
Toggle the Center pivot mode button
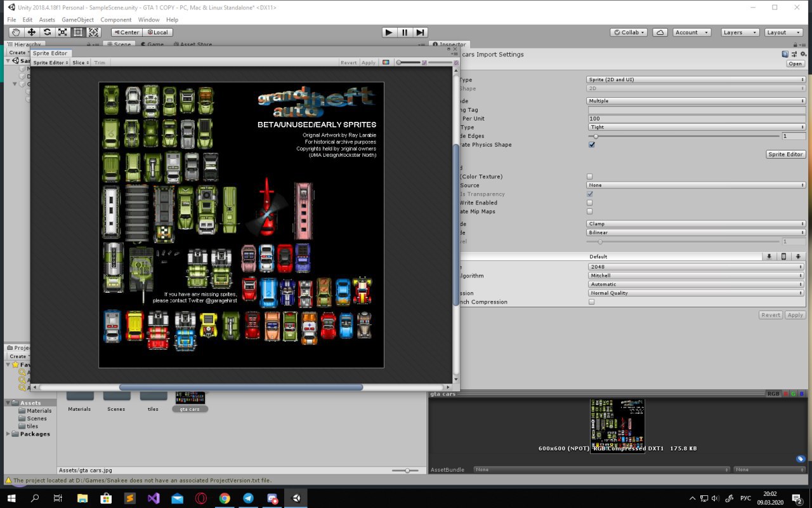(126, 32)
